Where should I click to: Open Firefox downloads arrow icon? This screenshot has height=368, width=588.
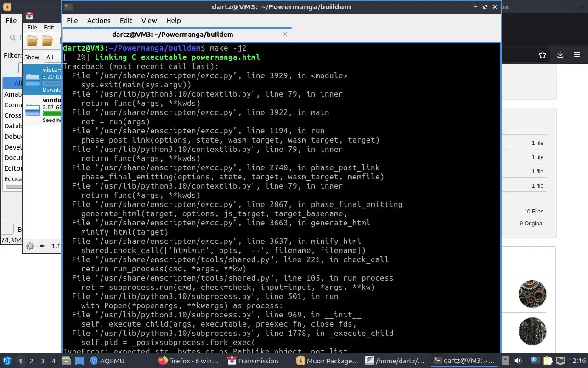tap(560, 55)
